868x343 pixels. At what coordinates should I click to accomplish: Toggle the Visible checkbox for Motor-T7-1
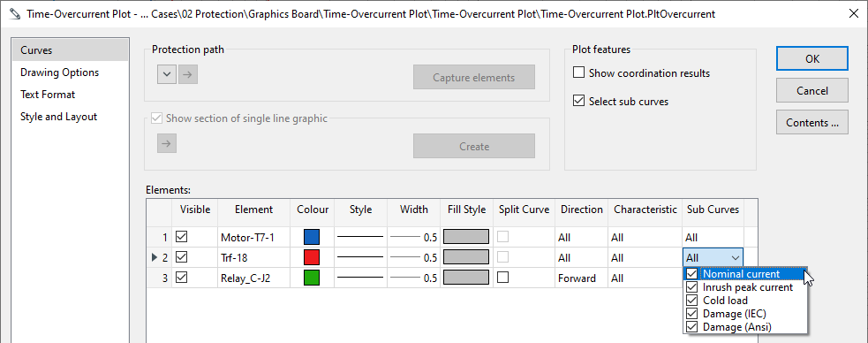click(182, 237)
